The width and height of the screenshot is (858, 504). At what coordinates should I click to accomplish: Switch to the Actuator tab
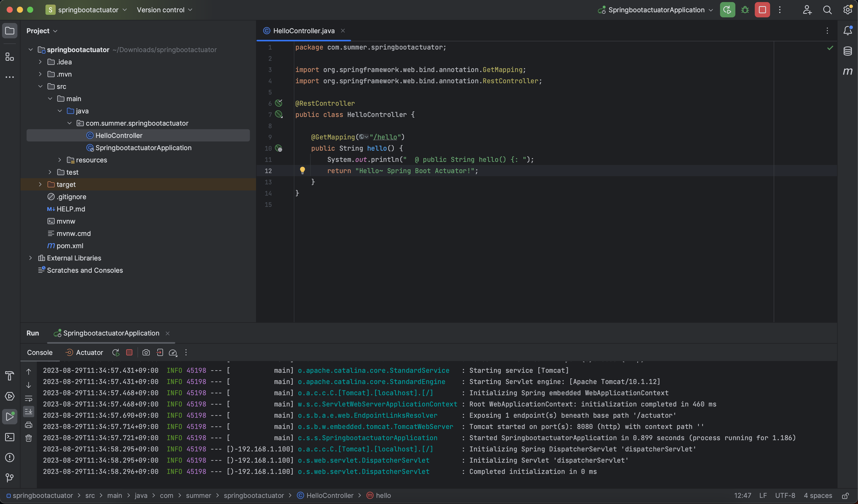(x=84, y=353)
